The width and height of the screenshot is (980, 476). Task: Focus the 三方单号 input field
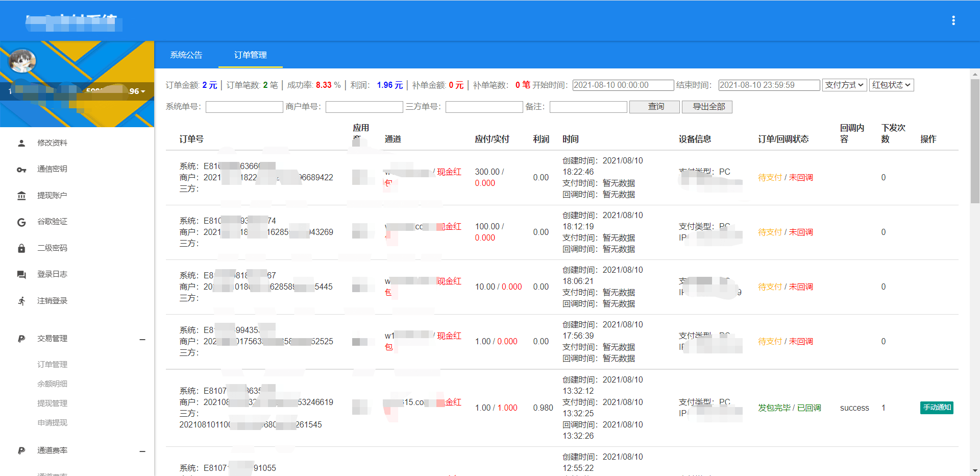[484, 107]
